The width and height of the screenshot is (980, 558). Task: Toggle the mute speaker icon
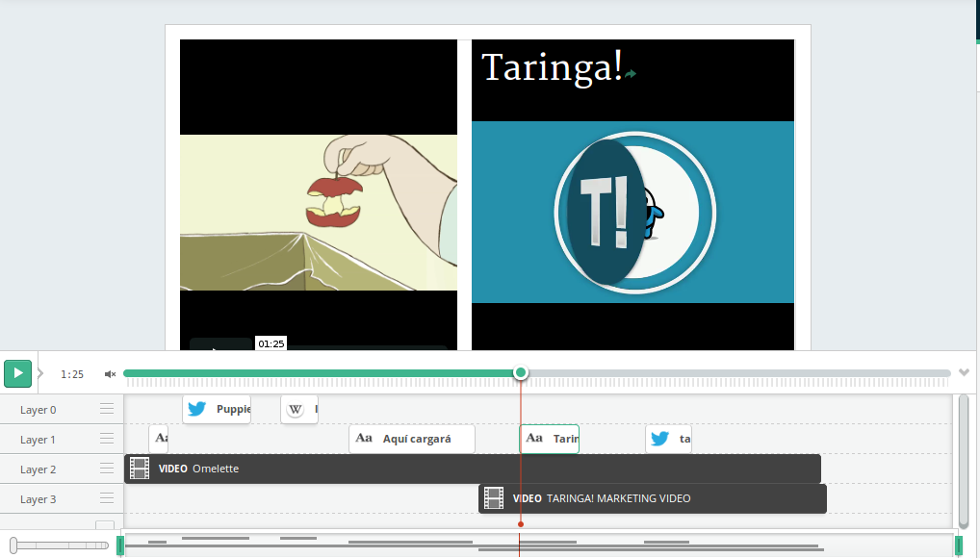(x=110, y=374)
